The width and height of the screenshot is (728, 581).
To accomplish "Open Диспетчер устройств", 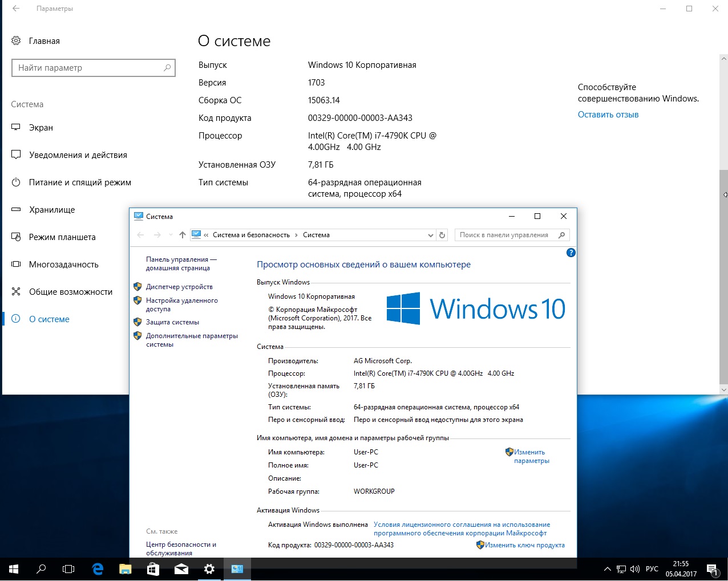I will pos(179,287).
